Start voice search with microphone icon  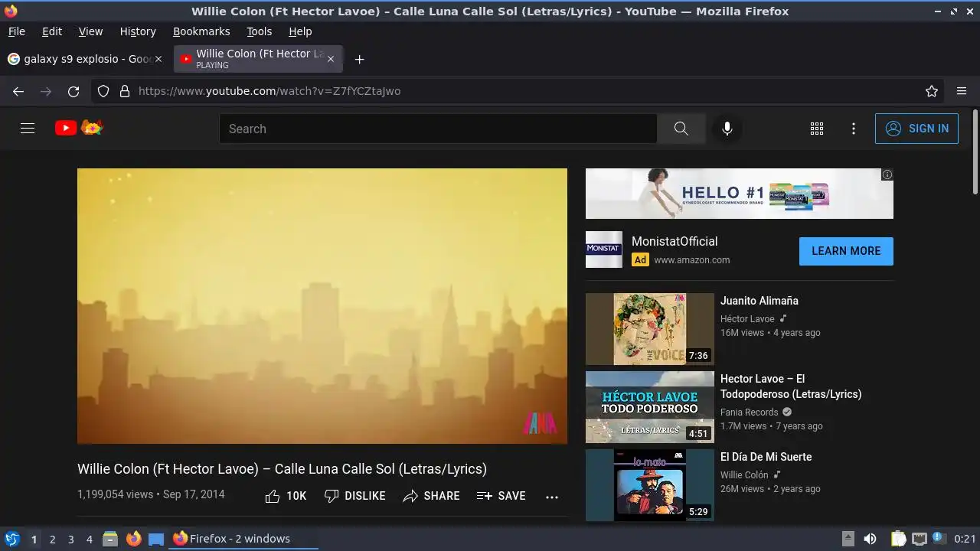[x=727, y=129]
